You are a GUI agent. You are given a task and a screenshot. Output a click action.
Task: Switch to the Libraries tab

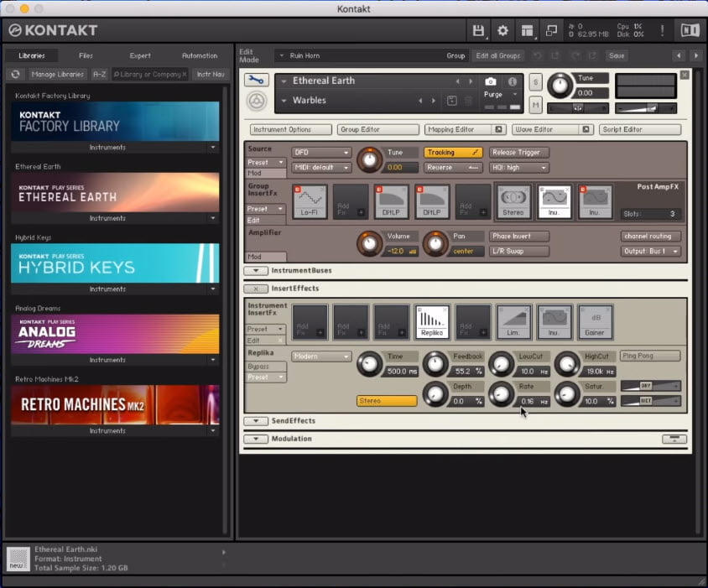point(32,55)
